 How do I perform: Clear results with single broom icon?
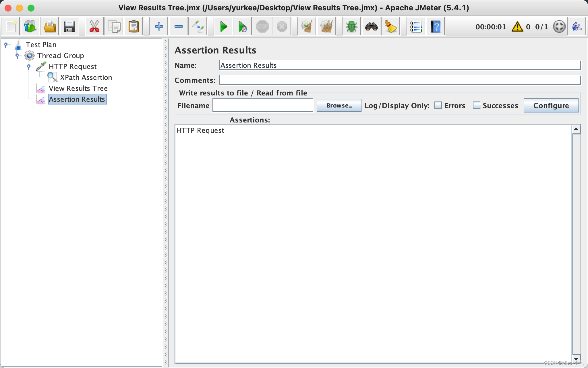point(307,26)
